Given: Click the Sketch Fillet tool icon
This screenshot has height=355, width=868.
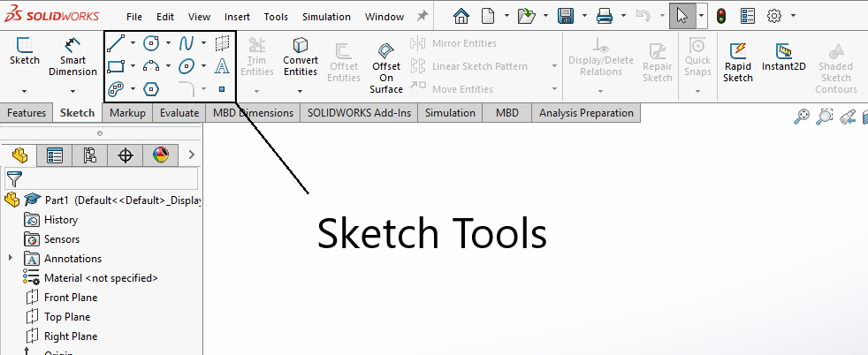Looking at the screenshot, I should (x=187, y=88).
